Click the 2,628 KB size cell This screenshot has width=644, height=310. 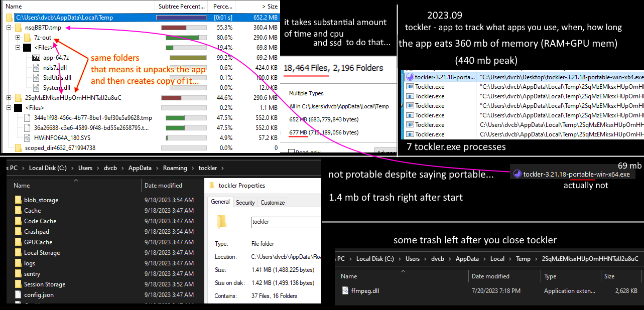click(627, 291)
